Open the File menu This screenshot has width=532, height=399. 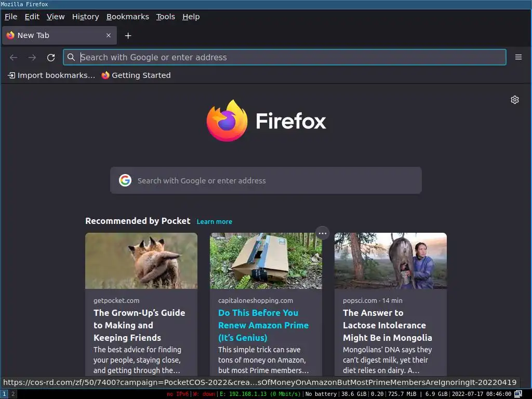point(11,17)
